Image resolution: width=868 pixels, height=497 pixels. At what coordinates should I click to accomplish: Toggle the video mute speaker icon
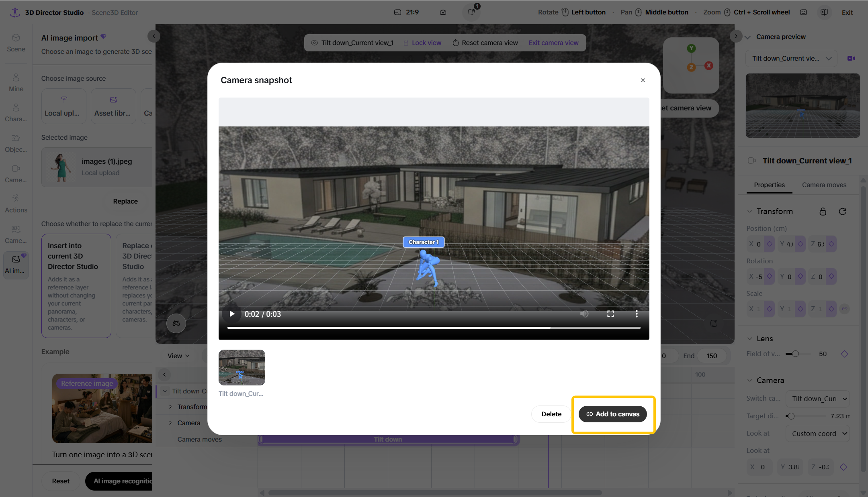pyautogui.click(x=584, y=314)
